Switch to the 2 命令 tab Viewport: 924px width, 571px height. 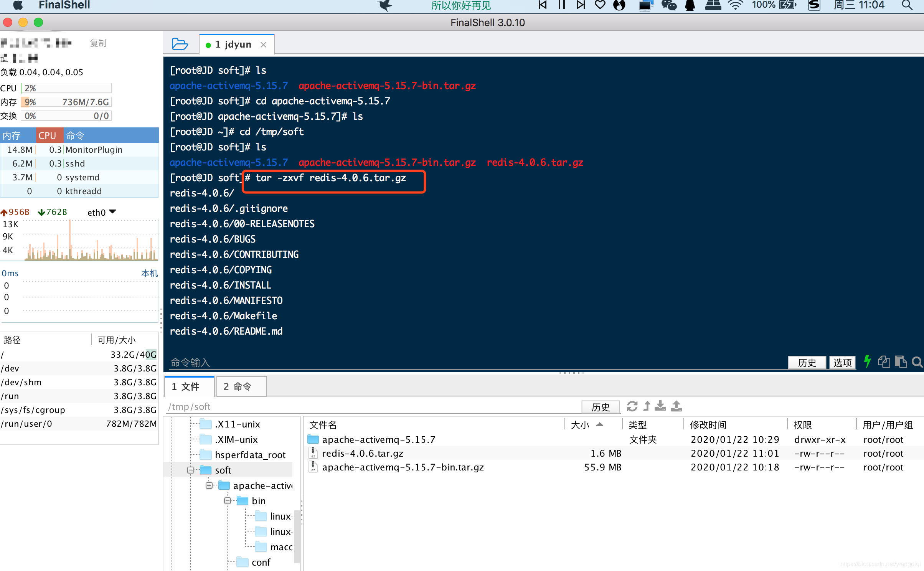click(x=242, y=386)
